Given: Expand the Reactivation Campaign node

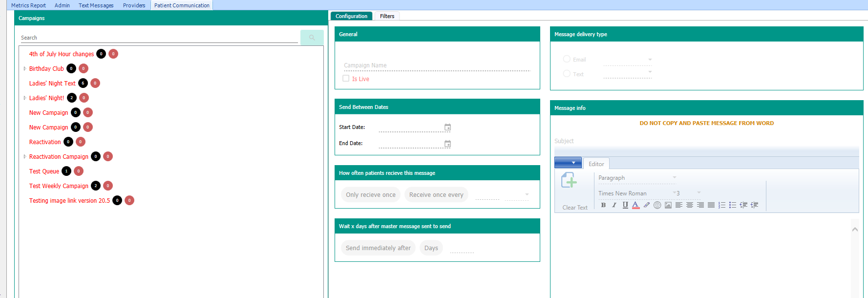Looking at the screenshot, I should click(25, 156).
